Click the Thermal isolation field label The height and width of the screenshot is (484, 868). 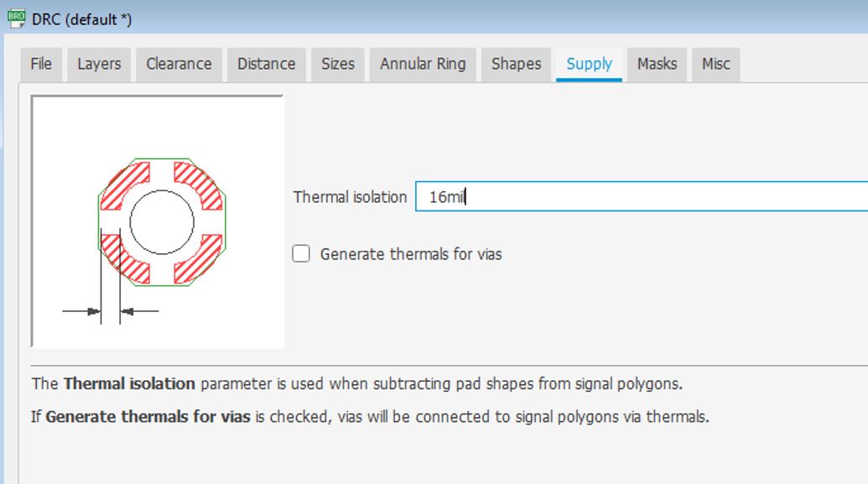[350, 197]
